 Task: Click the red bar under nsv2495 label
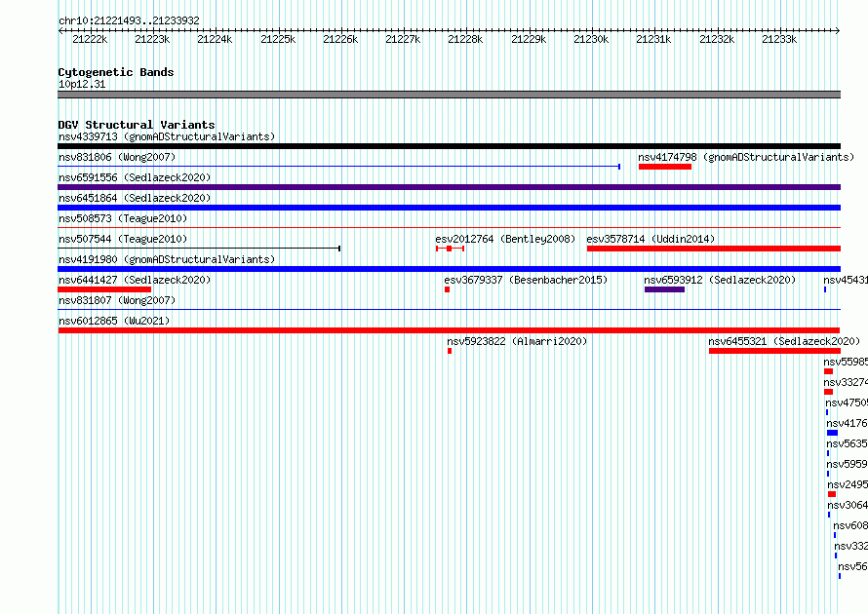832,494
